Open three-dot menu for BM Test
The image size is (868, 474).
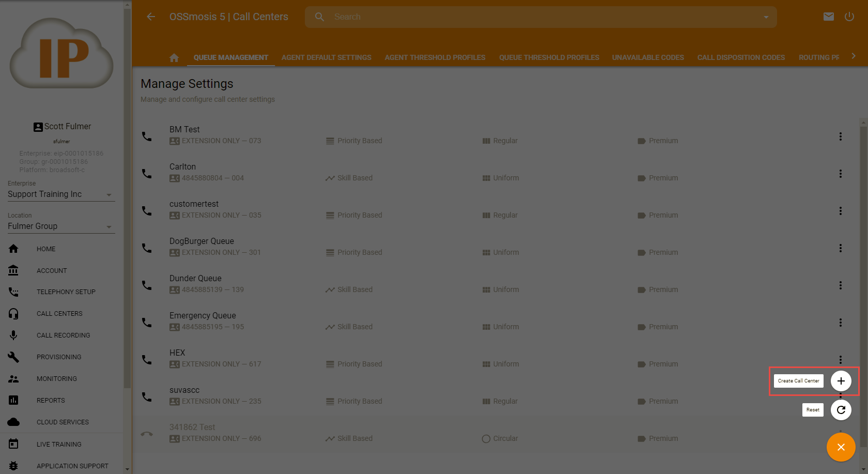[x=840, y=136]
